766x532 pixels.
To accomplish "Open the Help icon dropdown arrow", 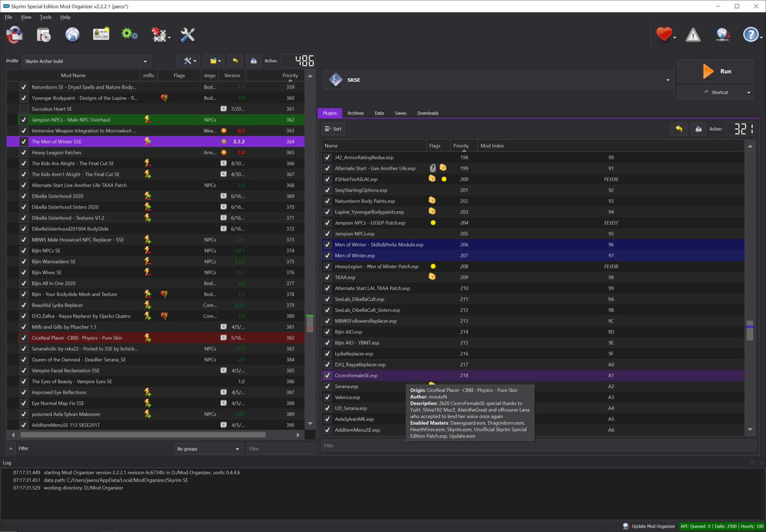I will pyautogui.click(x=761, y=38).
